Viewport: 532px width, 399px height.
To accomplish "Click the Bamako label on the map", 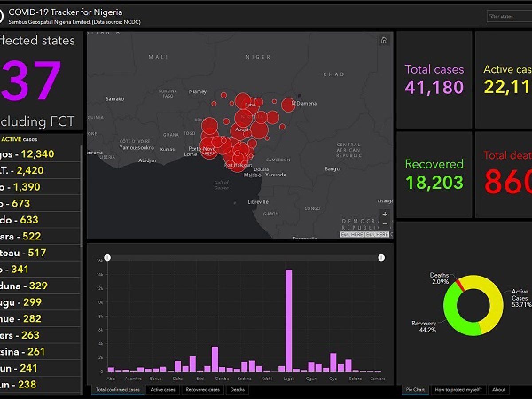I will (115, 99).
